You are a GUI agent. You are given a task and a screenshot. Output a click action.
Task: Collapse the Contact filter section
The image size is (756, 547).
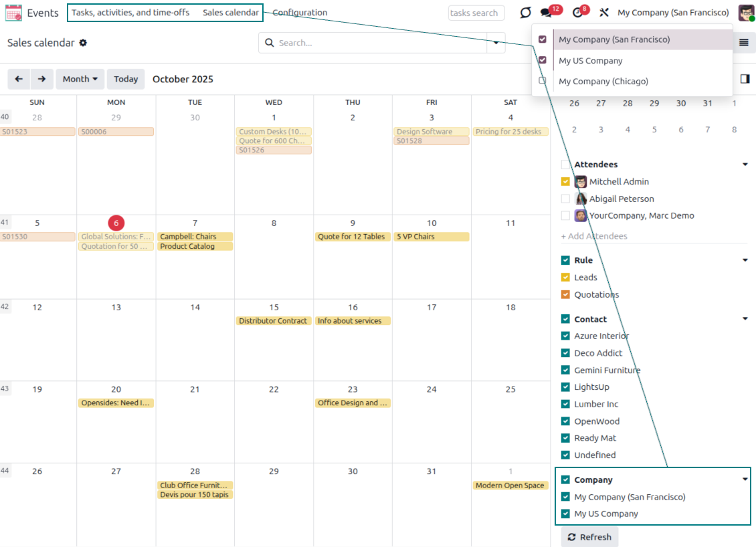[745, 319]
